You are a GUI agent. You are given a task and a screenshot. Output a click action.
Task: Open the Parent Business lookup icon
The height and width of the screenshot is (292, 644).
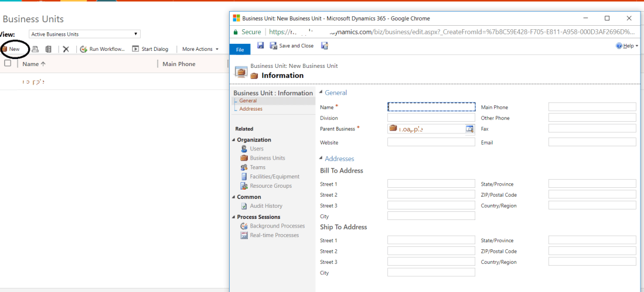(x=469, y=129)
